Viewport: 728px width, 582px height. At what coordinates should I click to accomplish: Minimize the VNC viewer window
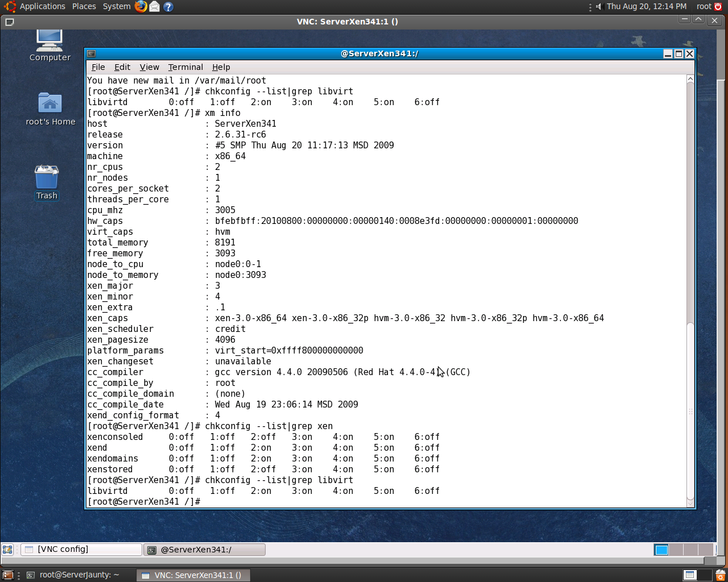[685, 20]
